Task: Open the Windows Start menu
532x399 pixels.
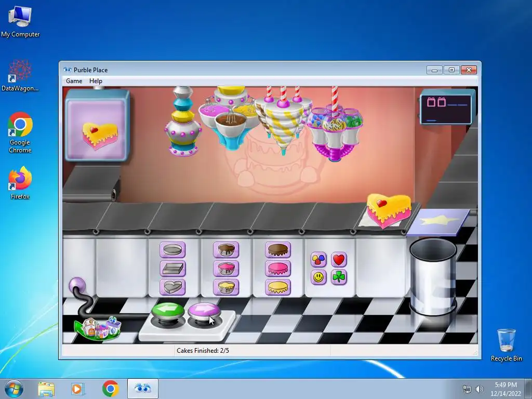Action: pyautogui.click(x=14, y=389)
